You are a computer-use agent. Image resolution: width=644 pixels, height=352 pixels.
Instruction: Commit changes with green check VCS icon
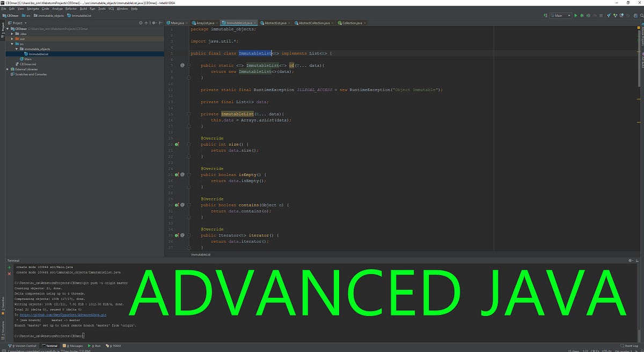click(x=615, y=16)
